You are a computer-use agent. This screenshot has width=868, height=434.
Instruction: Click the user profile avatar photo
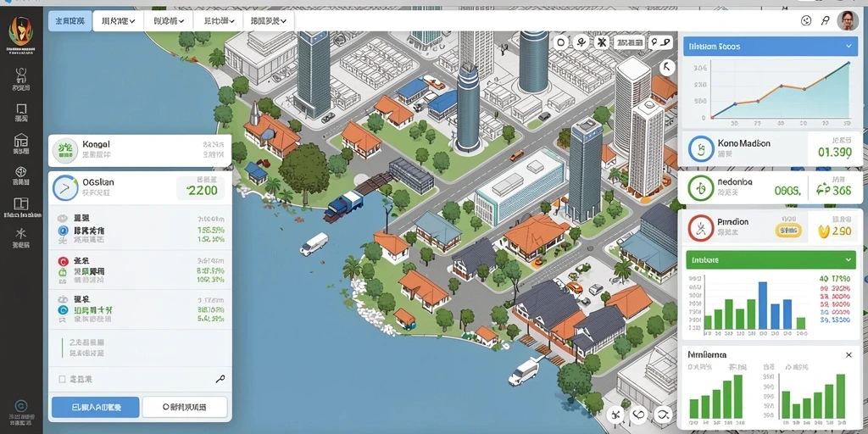tap(847, 21)
